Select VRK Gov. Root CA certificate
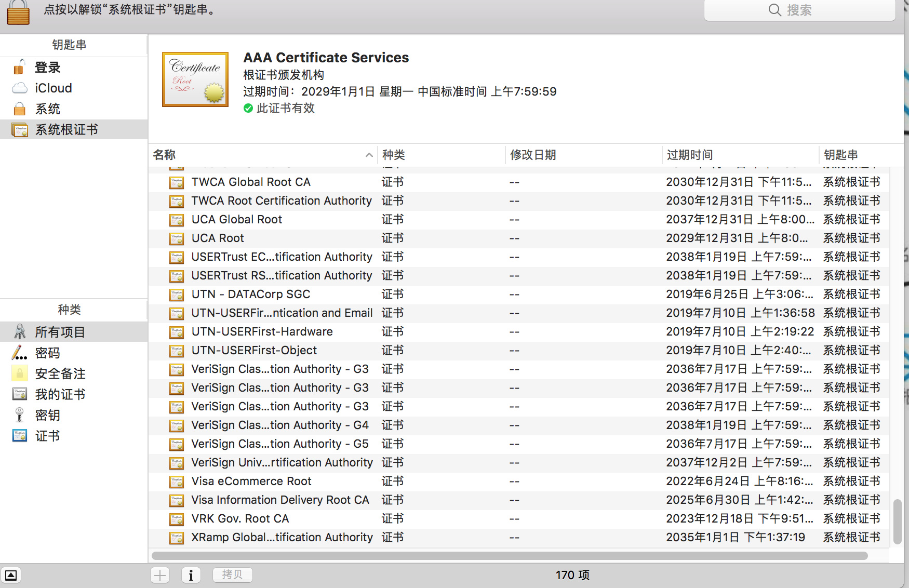The width and height of the screenshot is (909, 588). tap(518, 519)
